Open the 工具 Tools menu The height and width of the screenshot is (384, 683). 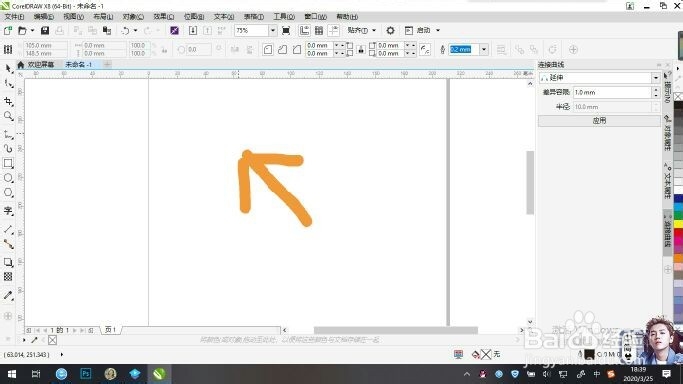click(x=284, y=17)
